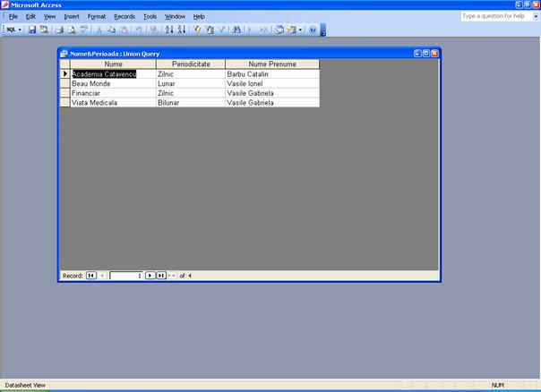
Task: Click the Sort Descending toolbar icon
Action: click(x=182, y=30)
